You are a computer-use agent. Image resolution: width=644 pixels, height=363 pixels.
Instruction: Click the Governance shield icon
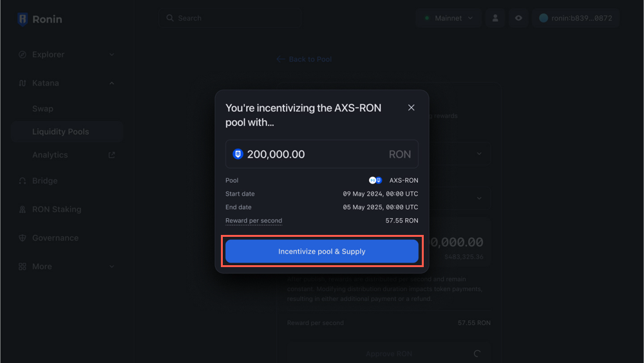click(23, 238)
